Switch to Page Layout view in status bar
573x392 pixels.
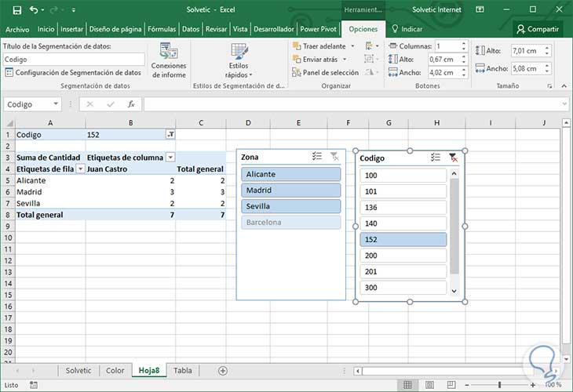click(x=429, y=385)
